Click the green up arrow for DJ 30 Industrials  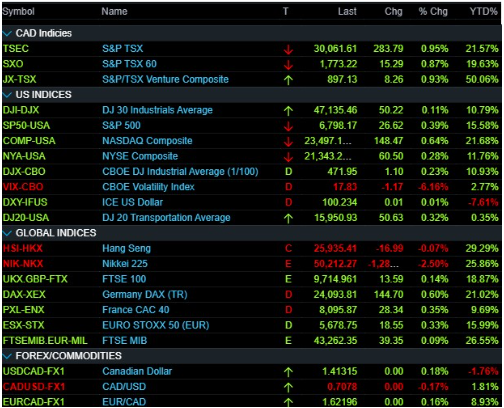coord(288,111)
